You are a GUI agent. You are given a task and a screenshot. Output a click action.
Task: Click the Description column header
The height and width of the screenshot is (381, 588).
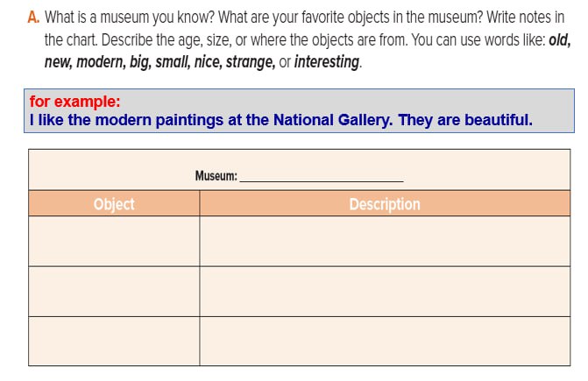tap(385, 204)
